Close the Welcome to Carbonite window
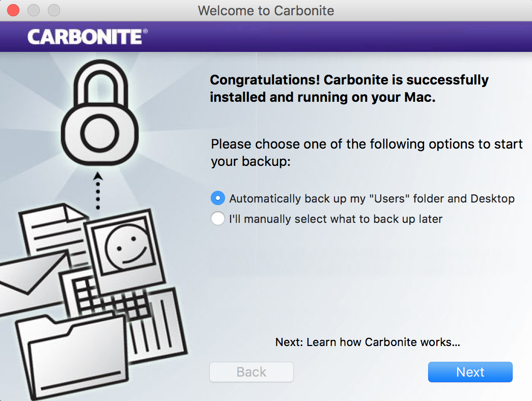The width and height of the screenshot is (532, 401). tap(13, 10)
